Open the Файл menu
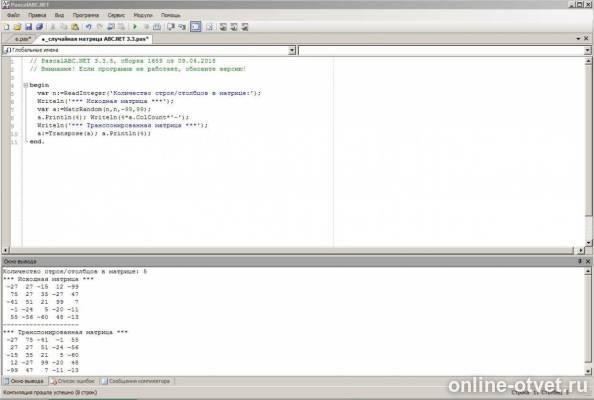This screenshot has width=594, height=400. (x=13, y=15)
